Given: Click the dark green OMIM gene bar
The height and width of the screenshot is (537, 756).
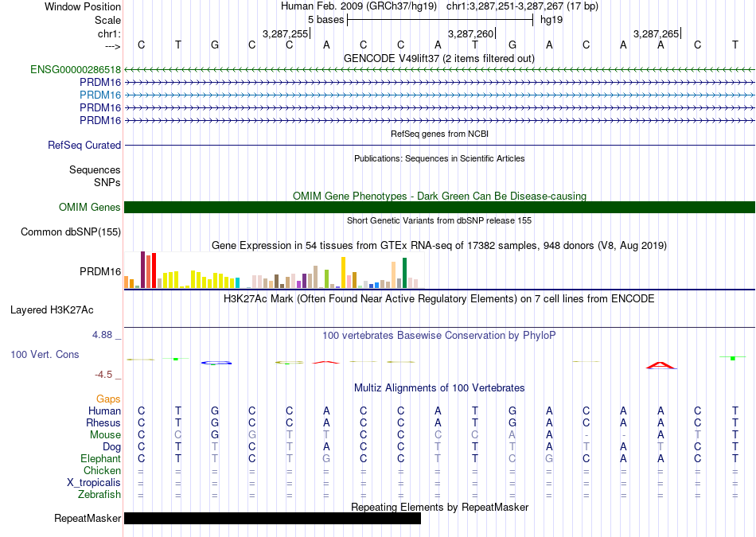Looking at the screenshot, I should point(440,208).
